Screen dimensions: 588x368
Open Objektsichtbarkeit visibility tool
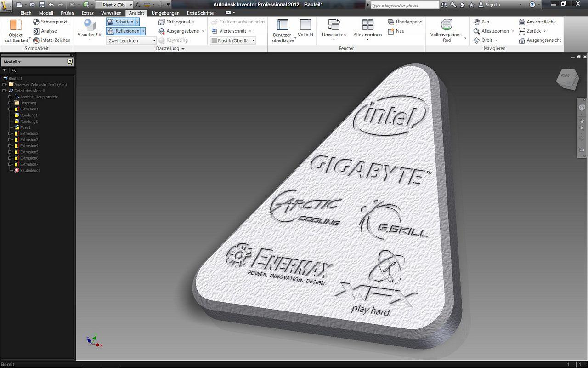(17, 31)
